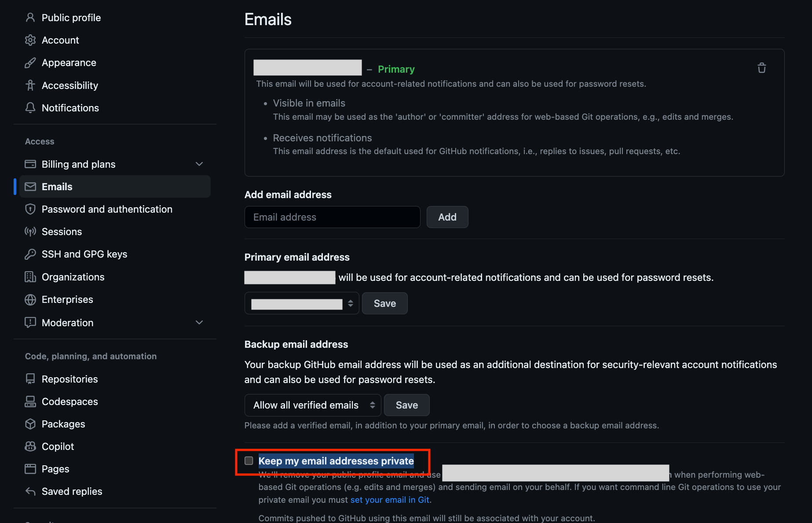Click the Codespaces monitor icon
The width and height of the screenshot is (812, 523).
tap(30, 401)
